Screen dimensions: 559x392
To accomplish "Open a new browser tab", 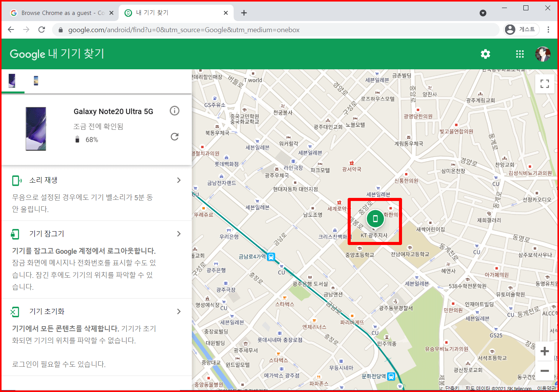I will 244,13.
